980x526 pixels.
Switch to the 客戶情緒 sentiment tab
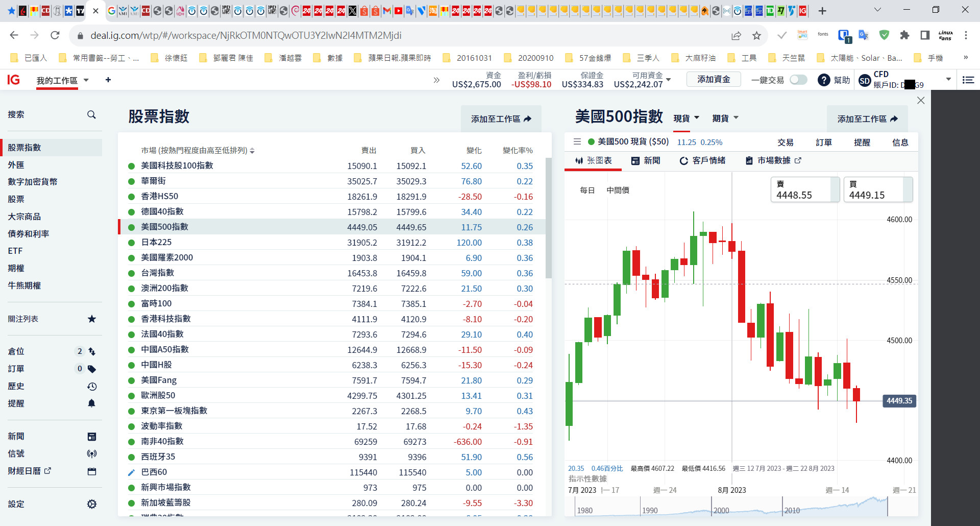pos(702,161)
